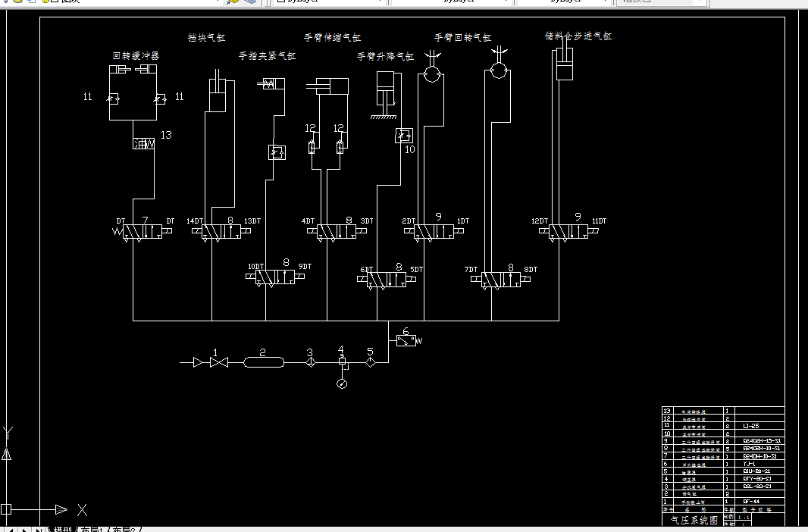Switch to the 布局1 layout tab
Image resolution: width=808 pixels, height=532 pixels.
pos(92,530)
